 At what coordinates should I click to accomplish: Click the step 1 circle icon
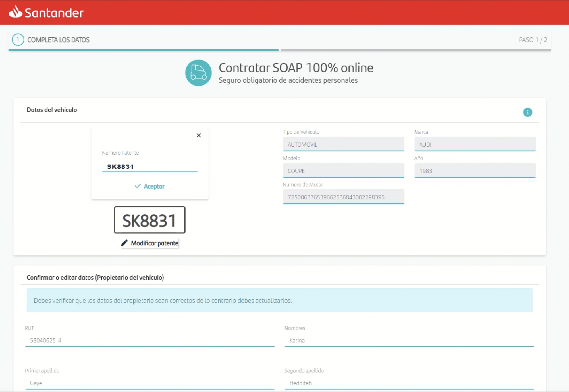[x=18, y=40]
